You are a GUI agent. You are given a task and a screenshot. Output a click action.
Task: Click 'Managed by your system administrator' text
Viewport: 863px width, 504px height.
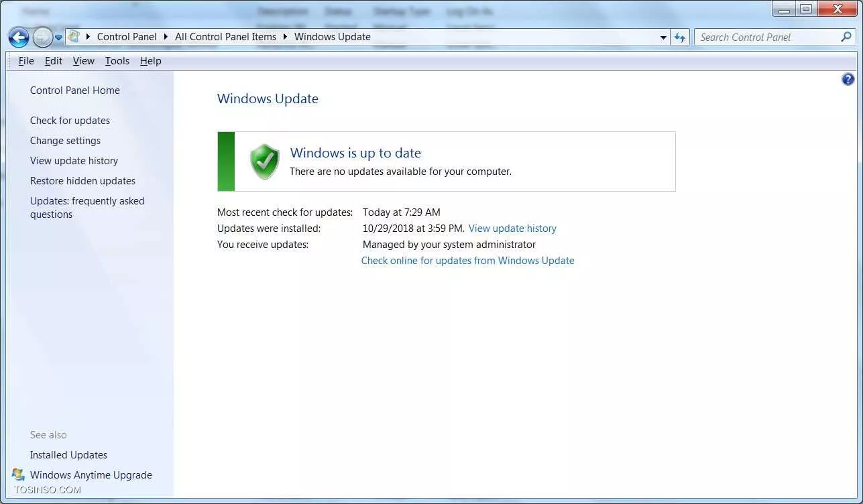pos(449,245)
